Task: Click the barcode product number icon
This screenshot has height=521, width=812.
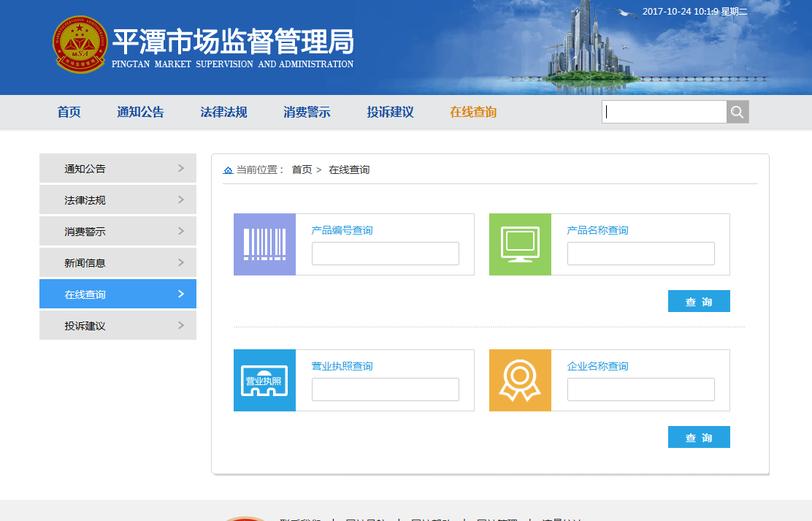Action: click(x=264, y=244)
